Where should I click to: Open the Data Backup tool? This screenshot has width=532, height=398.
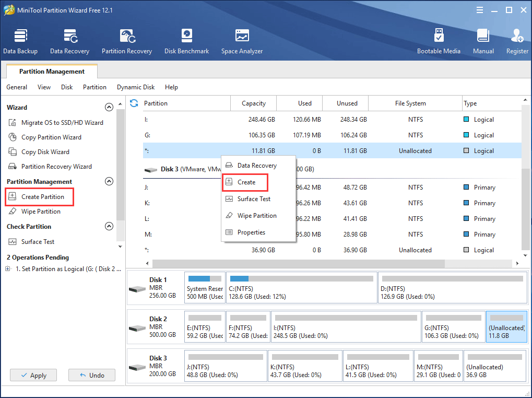click(20, 41)
